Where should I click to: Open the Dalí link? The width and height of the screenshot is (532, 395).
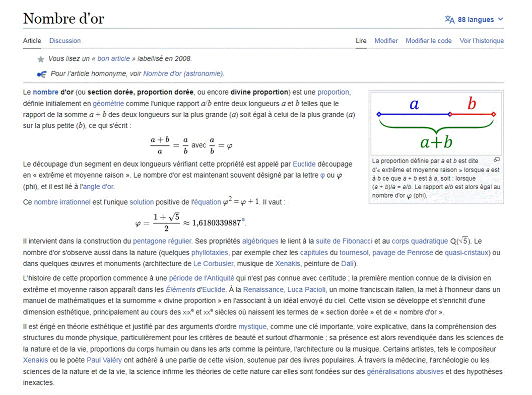(x=347, y=264)
